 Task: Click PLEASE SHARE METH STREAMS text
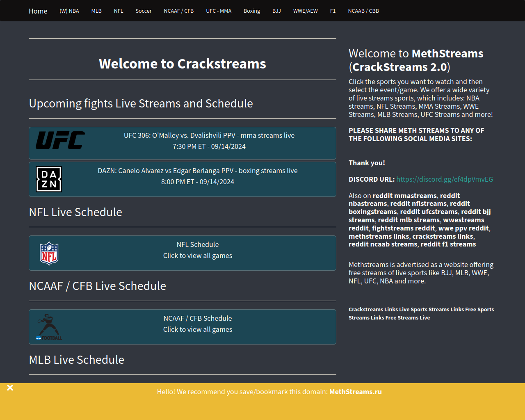[x=416, y=135]
